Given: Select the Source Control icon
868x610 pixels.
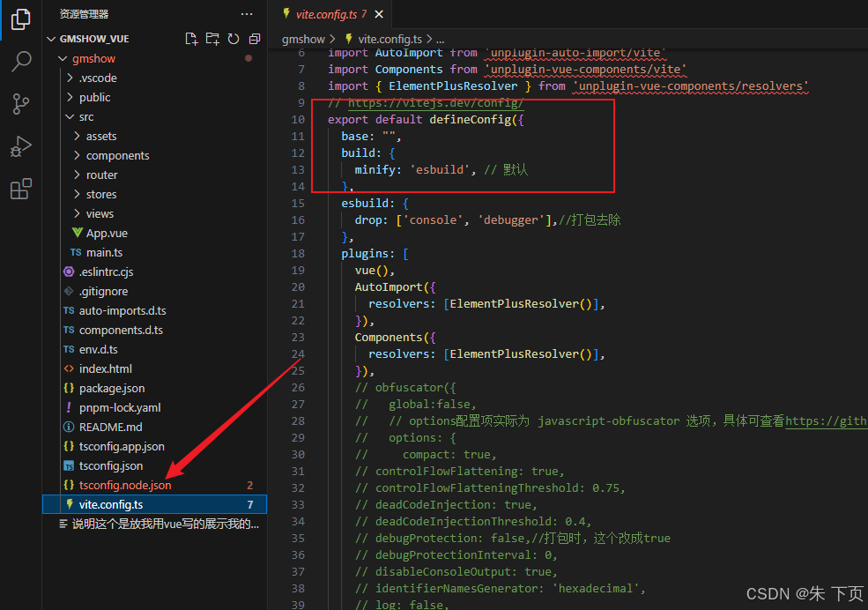Looking at the screenshot, I should point(20,104).
